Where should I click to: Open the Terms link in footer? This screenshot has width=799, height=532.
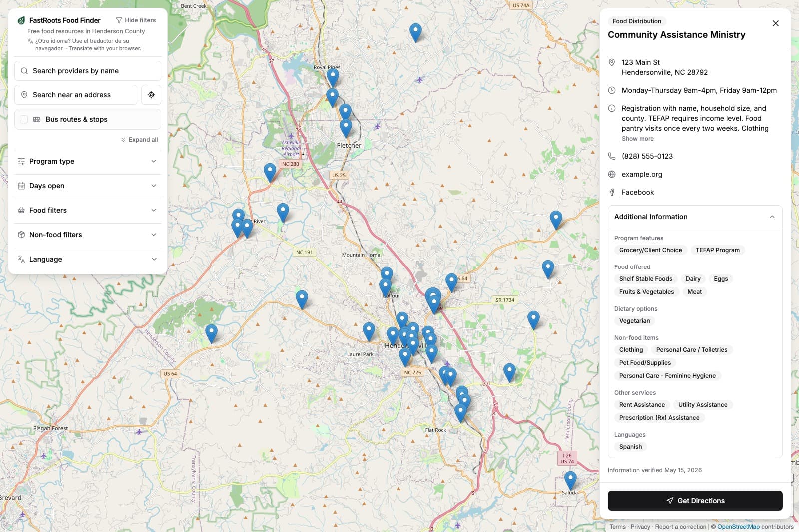point(618,527)
